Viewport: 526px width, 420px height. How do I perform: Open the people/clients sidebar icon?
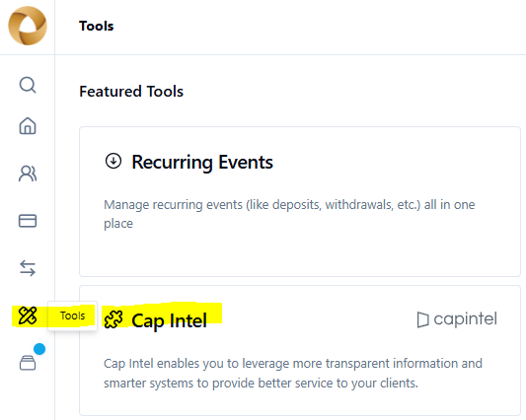pos(28,174)
